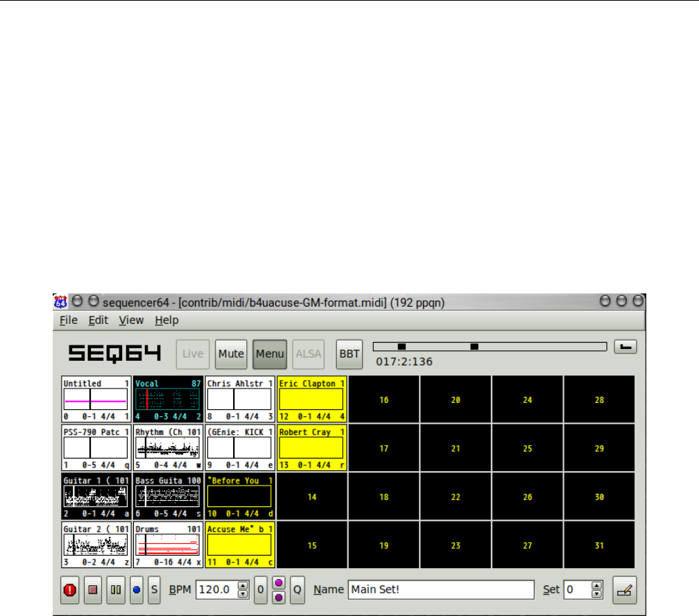Click the upper purple queue button
The width and height of the screenshot is (699, 616).
point(279,583)
